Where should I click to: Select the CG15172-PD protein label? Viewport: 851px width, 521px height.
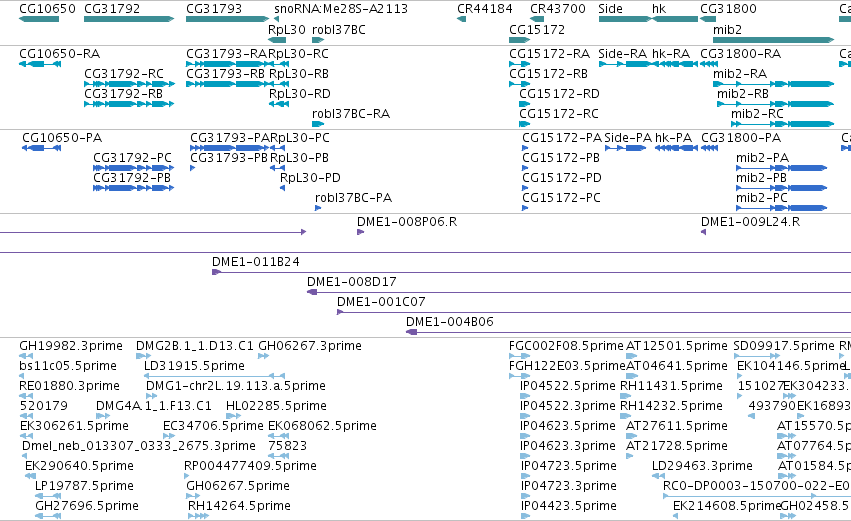coord(562,178)
